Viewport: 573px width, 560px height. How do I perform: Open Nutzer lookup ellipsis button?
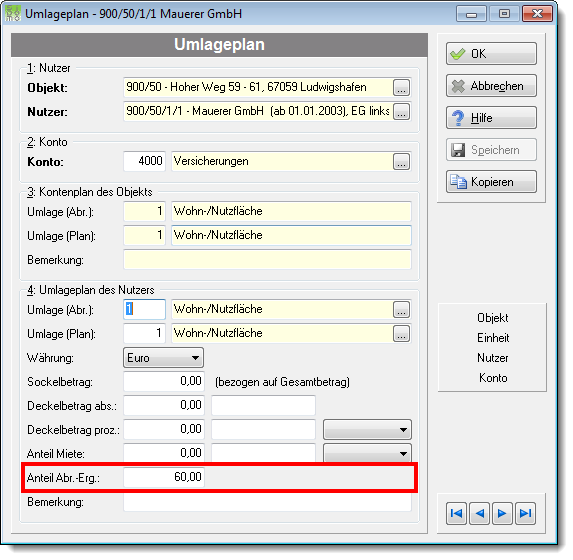401,111
